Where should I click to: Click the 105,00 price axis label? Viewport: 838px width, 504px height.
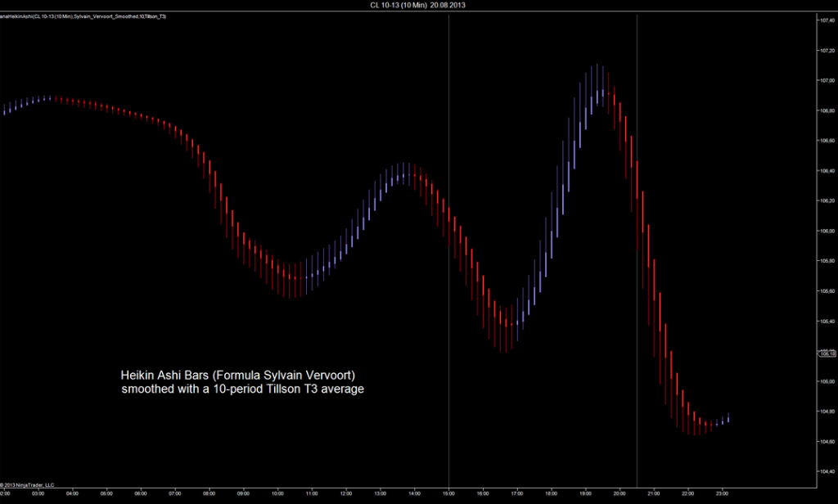coord(827,381)
